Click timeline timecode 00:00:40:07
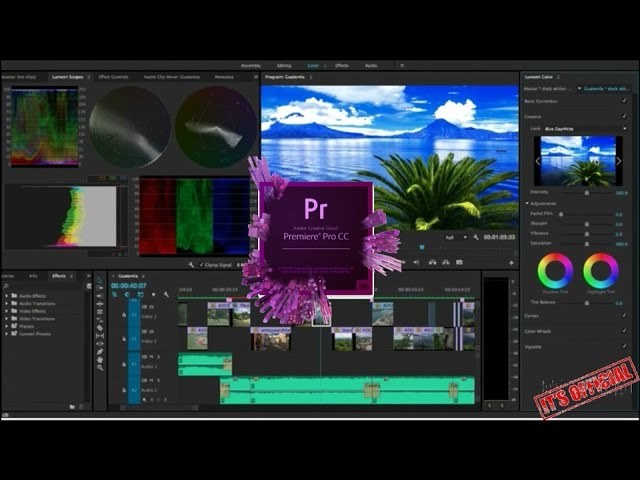 pyautogui.click(x=128, y=286)
